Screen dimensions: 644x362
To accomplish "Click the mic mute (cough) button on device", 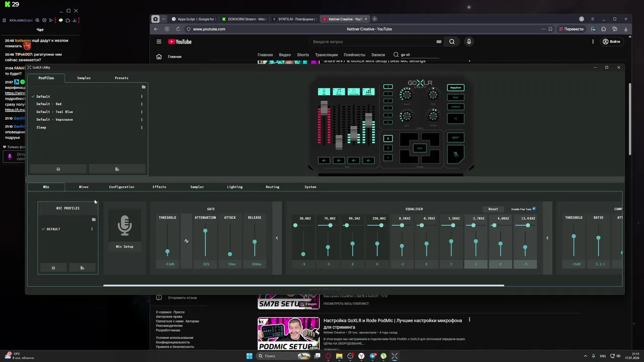I will pyautogui.click(x=456, y=154).
